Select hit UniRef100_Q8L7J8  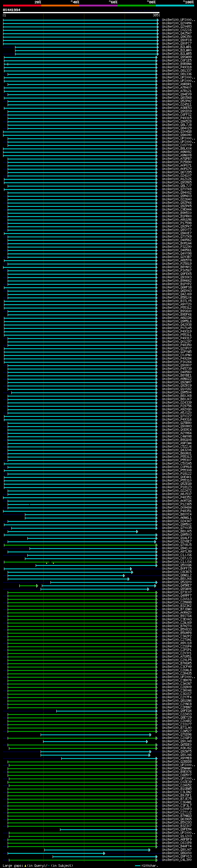(177, 125)
